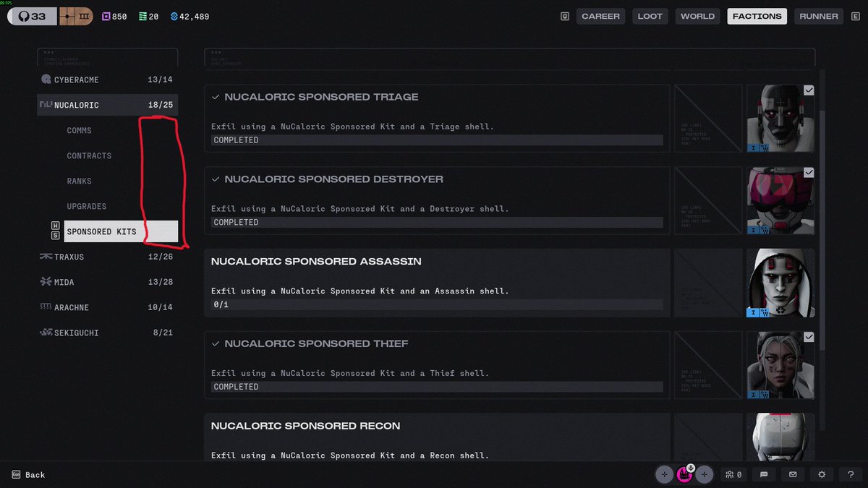Open NuCaloric COMMS submenu
868x488 pixels.
(80, 131)
